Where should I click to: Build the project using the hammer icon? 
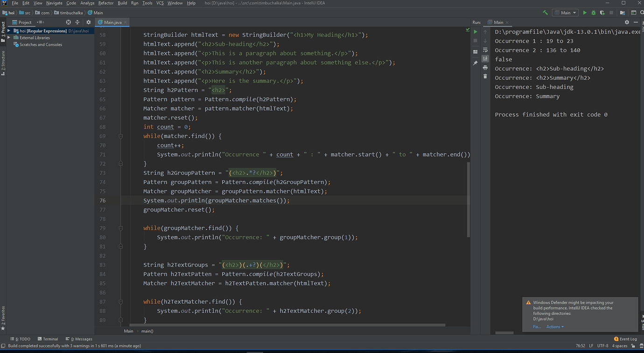pos(545,13)
